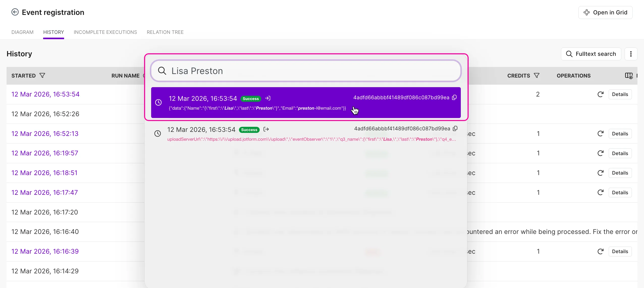Open the column visibility settings icon
644x288 pixels.
tap(629, 76)
